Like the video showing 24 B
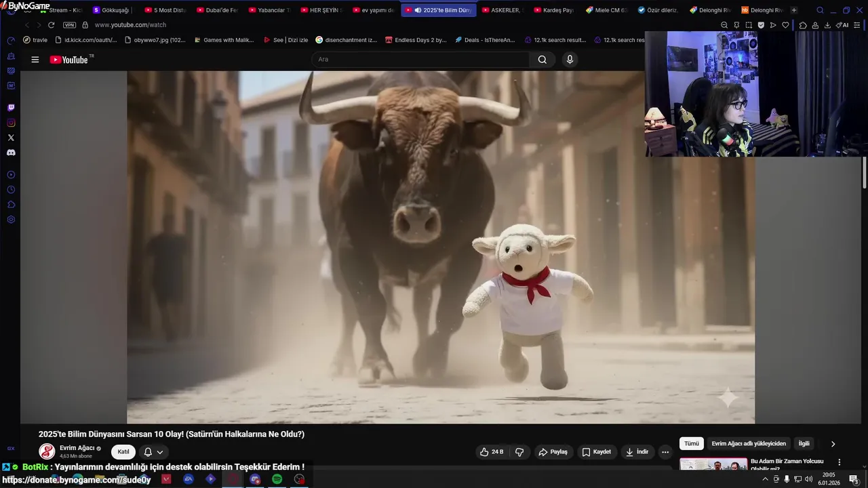 click(492, 452)
